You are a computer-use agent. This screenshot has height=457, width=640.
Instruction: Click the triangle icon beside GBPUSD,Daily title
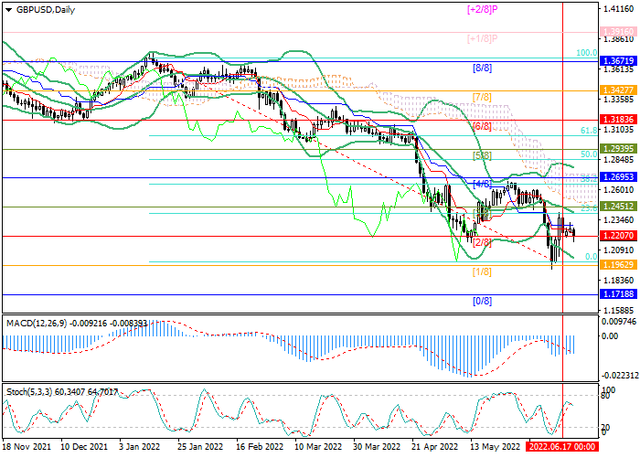tap(9, 7)
